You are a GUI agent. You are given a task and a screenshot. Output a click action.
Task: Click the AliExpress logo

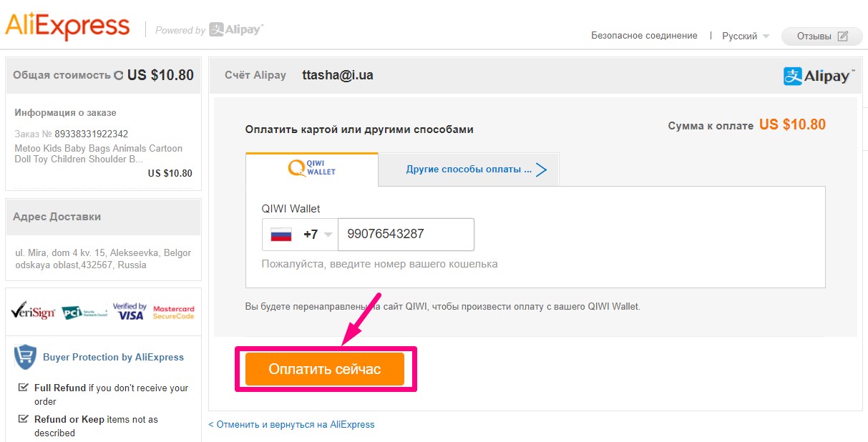[67, 26]
